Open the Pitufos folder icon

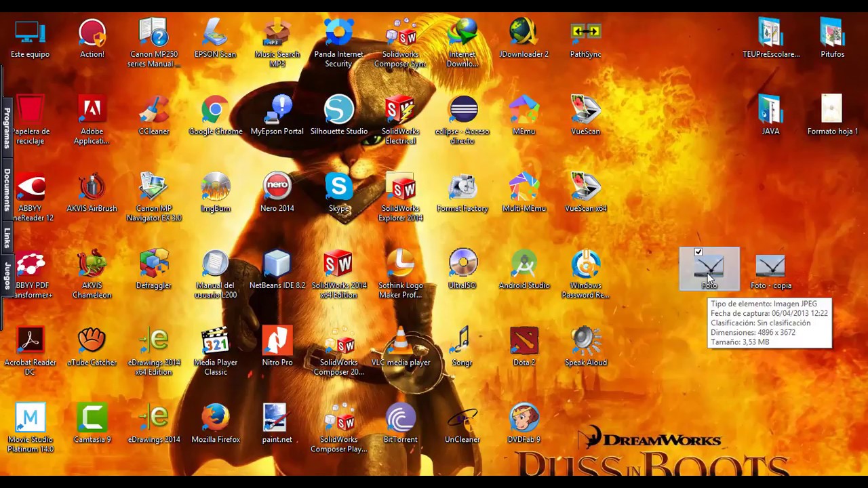[833, 33]
